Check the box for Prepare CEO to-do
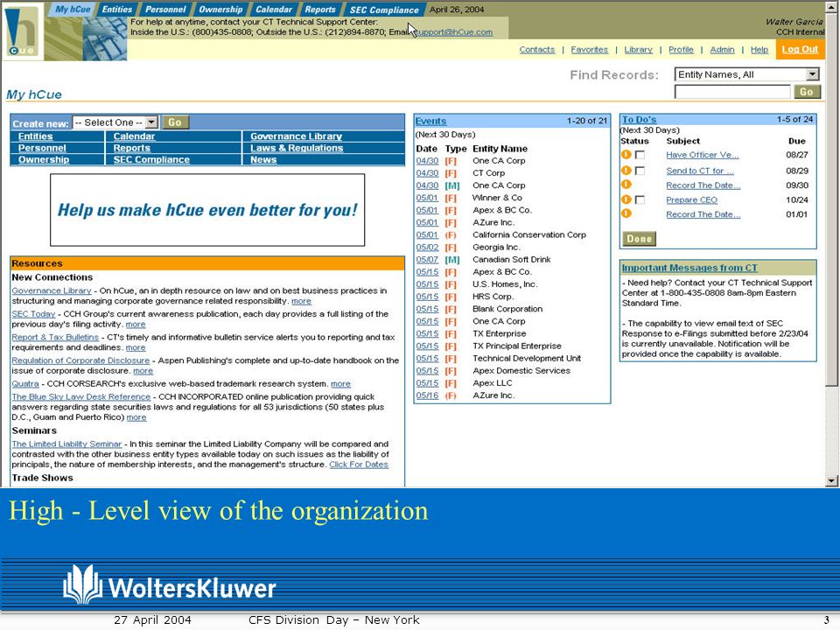 pos(640,199)
